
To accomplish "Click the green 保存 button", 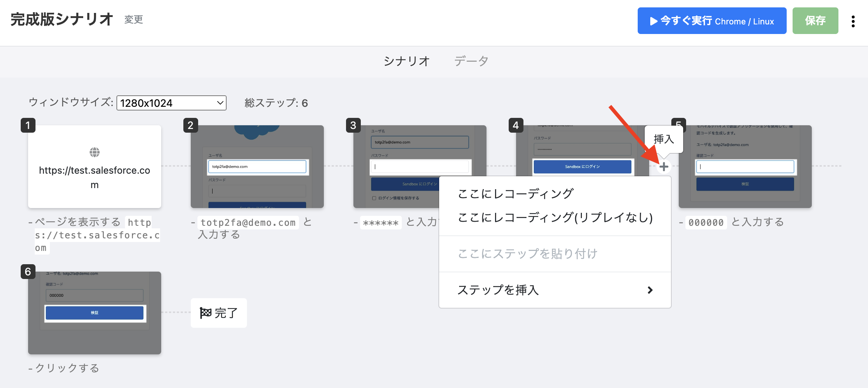I will (815, 21).
